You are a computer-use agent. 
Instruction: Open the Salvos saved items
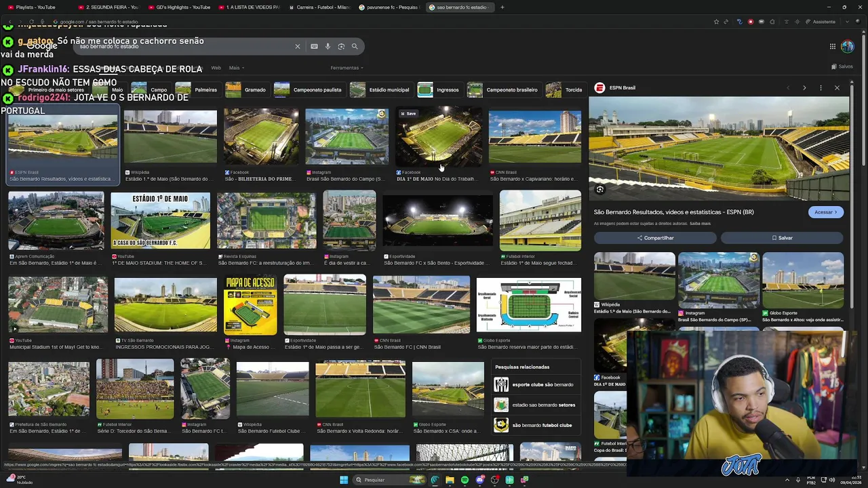click(842, 66)
